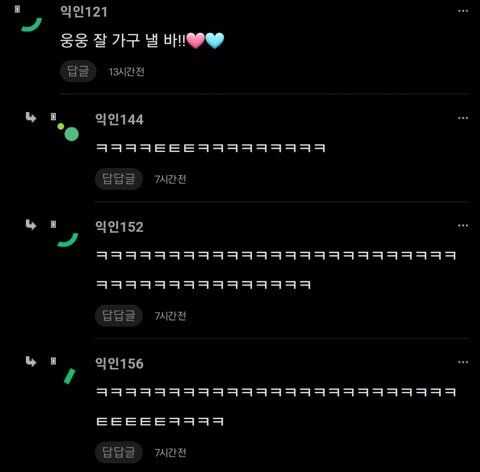Open the more options menu for 익인121
The image size is (480, 472).
tap(463, 11)
